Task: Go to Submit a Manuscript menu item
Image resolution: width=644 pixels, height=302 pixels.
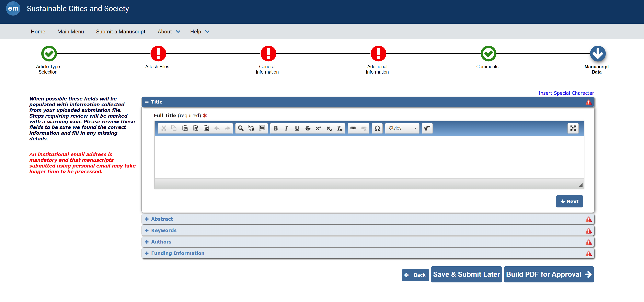Action: (120, 32)
